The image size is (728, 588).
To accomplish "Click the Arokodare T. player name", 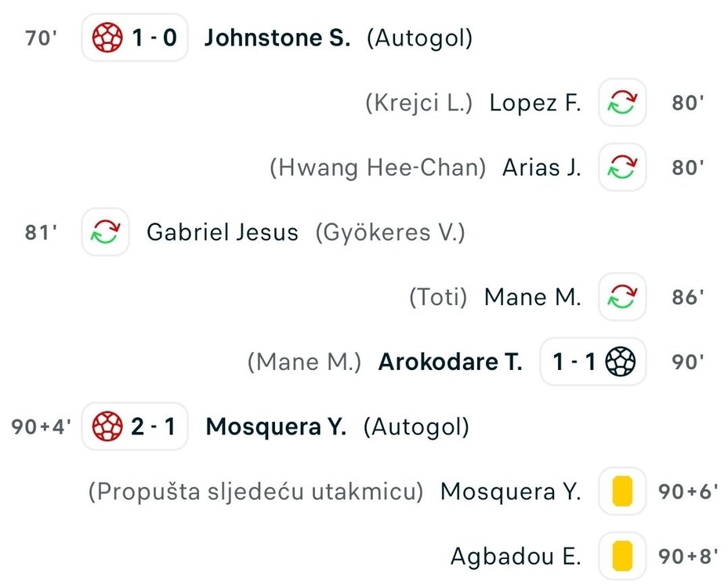I will coord(449,362).
